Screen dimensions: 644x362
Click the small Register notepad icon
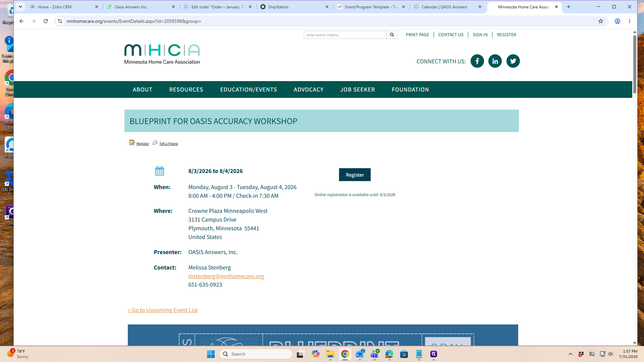coord(132,143)
